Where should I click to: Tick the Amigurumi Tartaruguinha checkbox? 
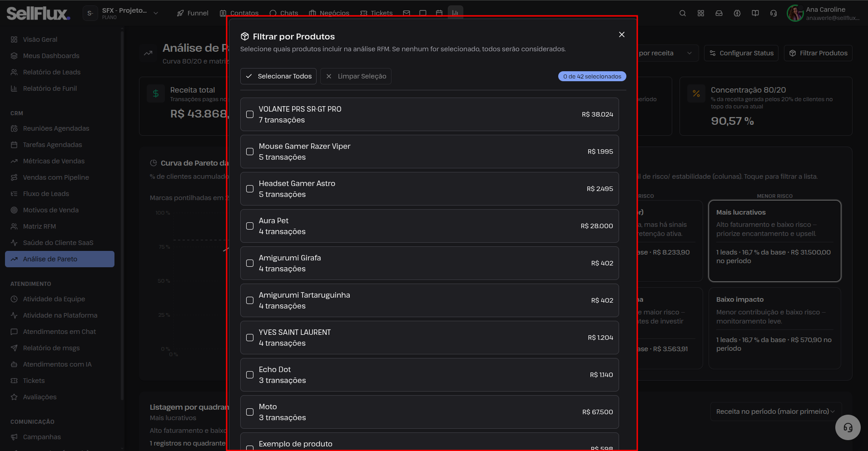point(250,300)
